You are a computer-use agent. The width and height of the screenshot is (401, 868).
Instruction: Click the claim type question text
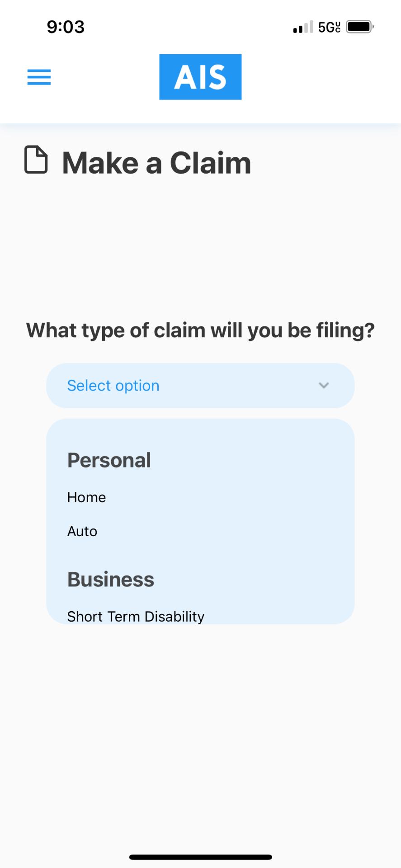(x=200, y=330)
